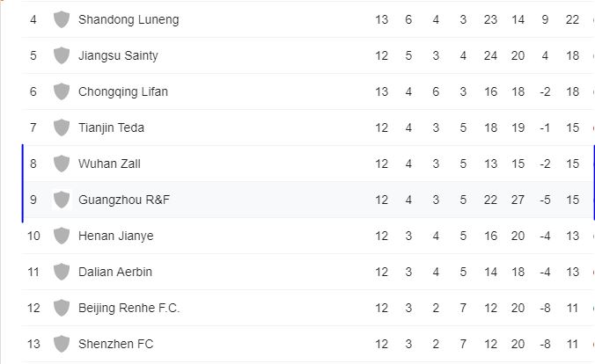Screen dimensions: 595x364
Task: Click the Tianjin Teda team crest
Action: point(61,127)
